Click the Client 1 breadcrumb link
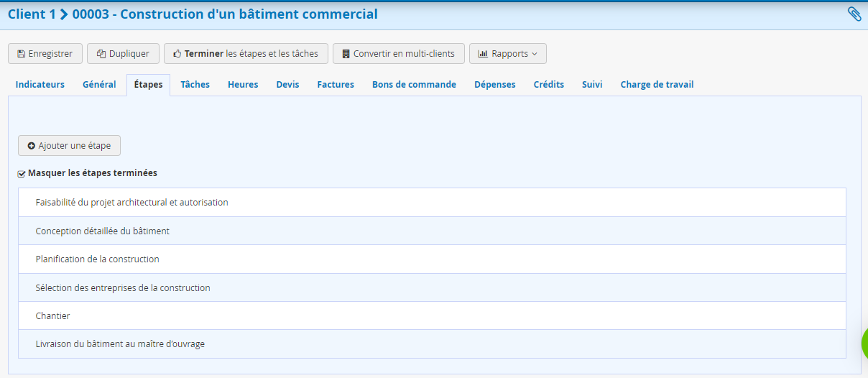This screenshot has width=868, height=378. (31, 14)
